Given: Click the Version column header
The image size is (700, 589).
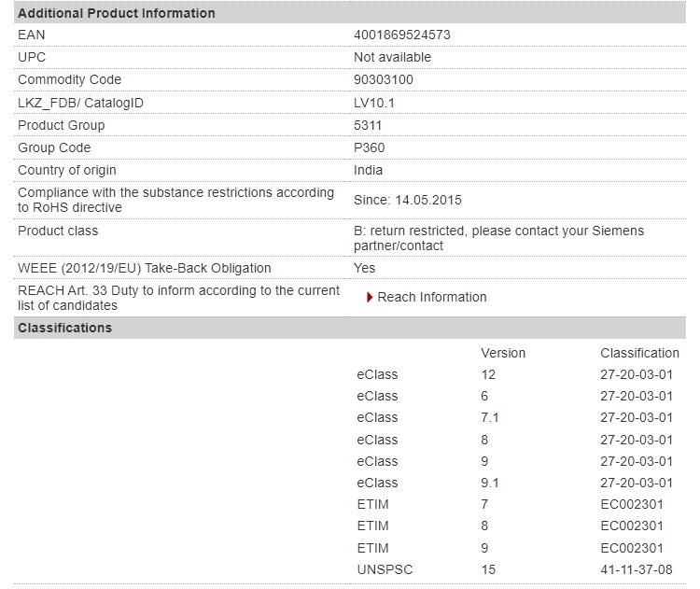Looking at the screenshot, I should tap(503, 353).
